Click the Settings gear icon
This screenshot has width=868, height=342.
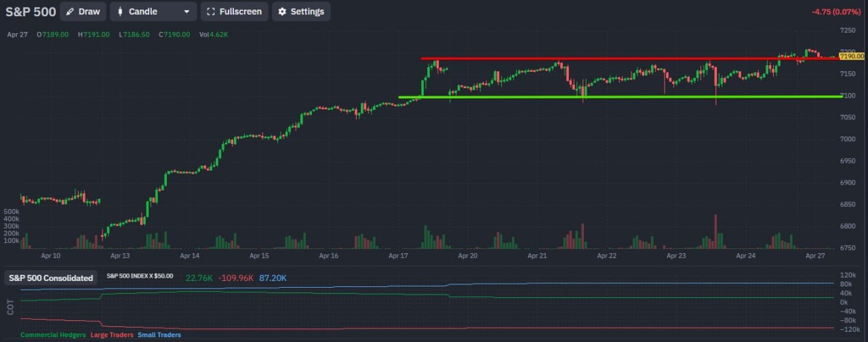[282, 12]
